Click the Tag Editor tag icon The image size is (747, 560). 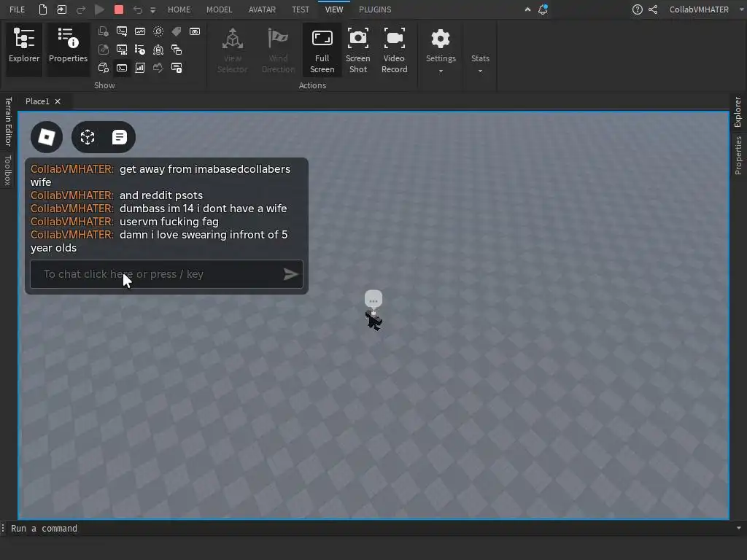click(177, 31)
